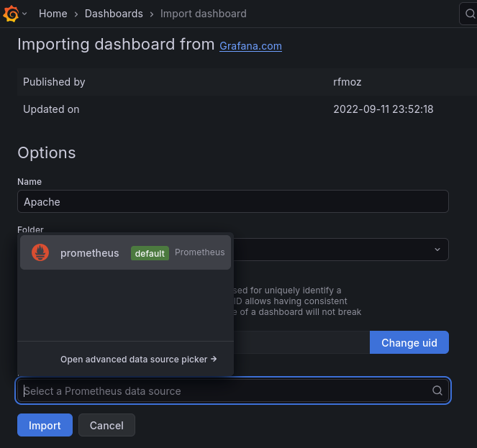Click the arrow beside advanced picker

[214, 359]
